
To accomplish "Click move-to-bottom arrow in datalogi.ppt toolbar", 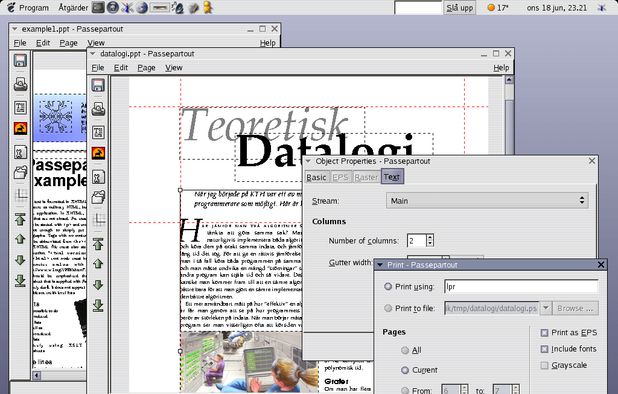I will click(98, 305).
